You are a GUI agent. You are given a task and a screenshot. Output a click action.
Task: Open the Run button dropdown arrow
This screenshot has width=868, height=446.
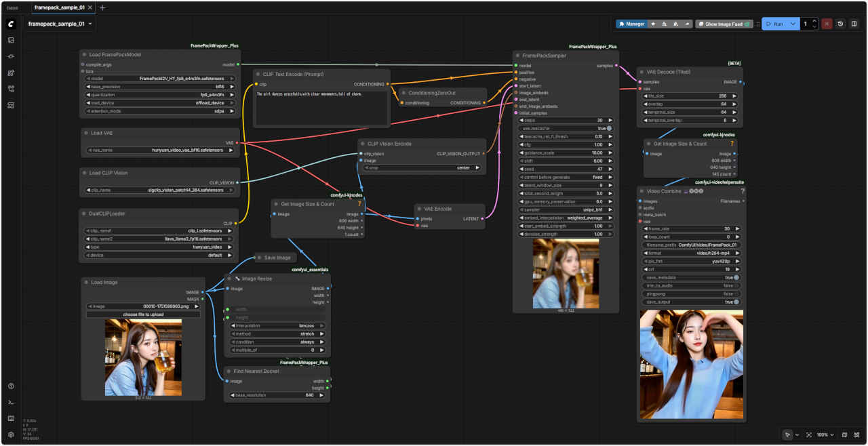(793, 24)
